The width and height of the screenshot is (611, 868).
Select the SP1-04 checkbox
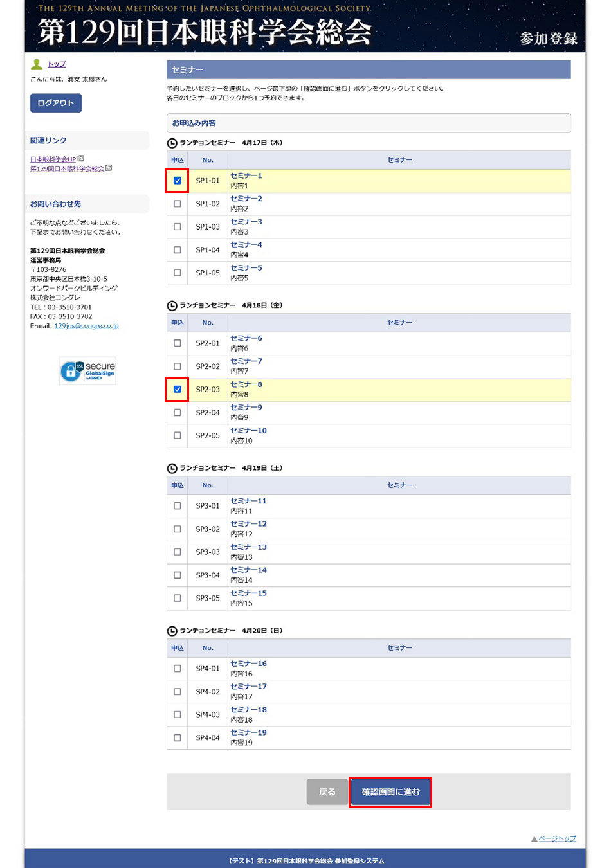(178, 250)
